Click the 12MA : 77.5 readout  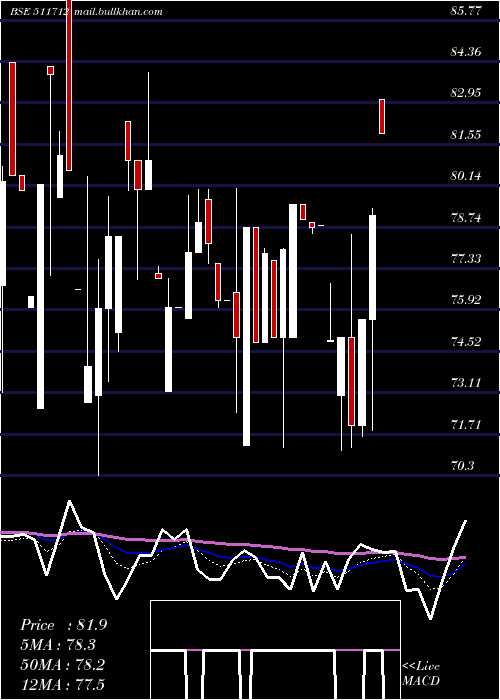(62, 684)
